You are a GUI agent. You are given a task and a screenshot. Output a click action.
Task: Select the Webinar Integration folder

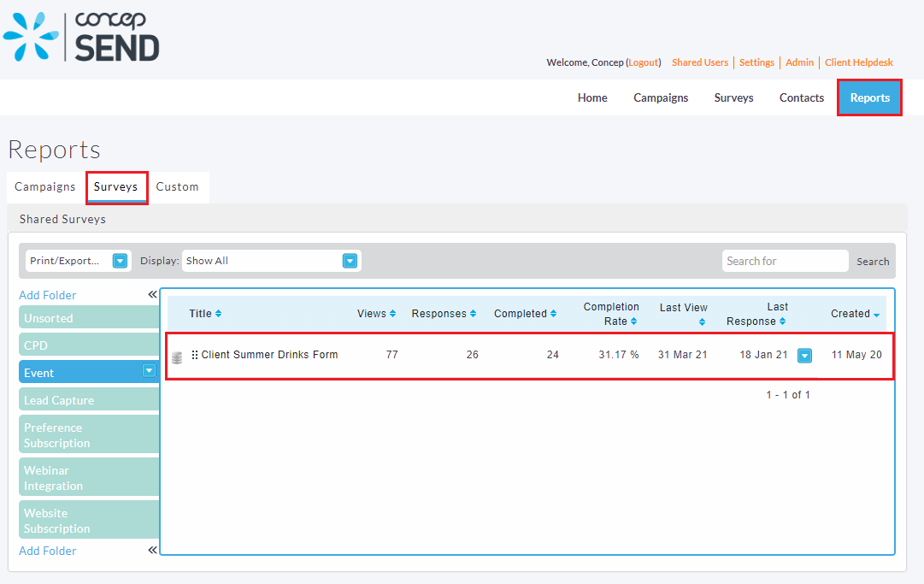tap(89, 477)
